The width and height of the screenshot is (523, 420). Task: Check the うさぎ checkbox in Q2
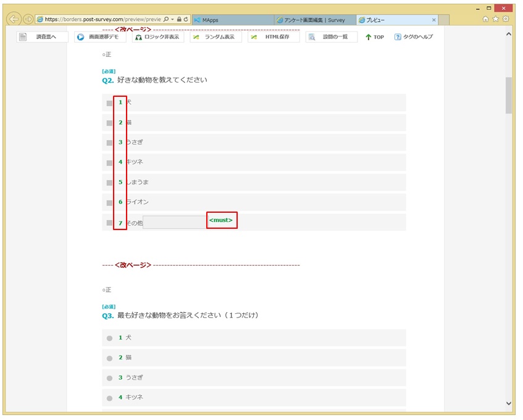click(x=109, y=142)
